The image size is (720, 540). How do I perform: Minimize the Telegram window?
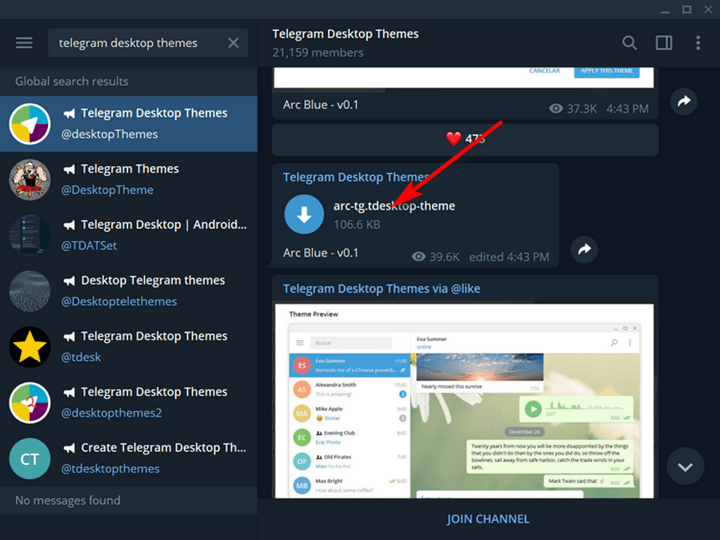665,10
